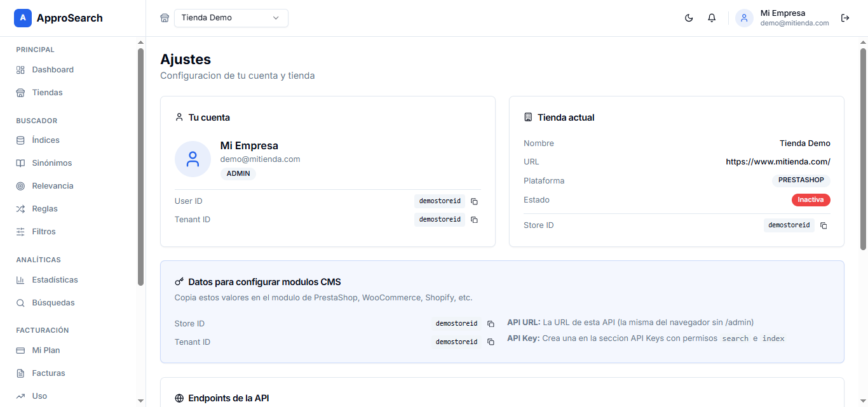Click Mi Empresa name in header
Viewport: 868px width, 407px height.
[x=783, y=13]
